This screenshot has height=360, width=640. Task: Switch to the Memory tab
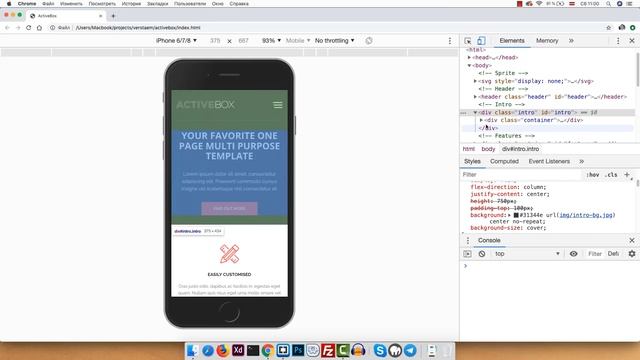[x=547, y=41]
